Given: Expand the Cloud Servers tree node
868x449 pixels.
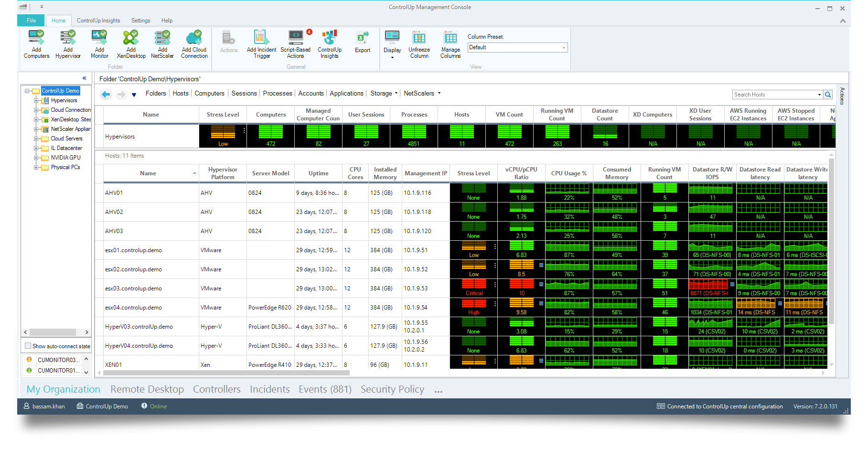Looking at the screenshot, I should (x=36, y=139).
